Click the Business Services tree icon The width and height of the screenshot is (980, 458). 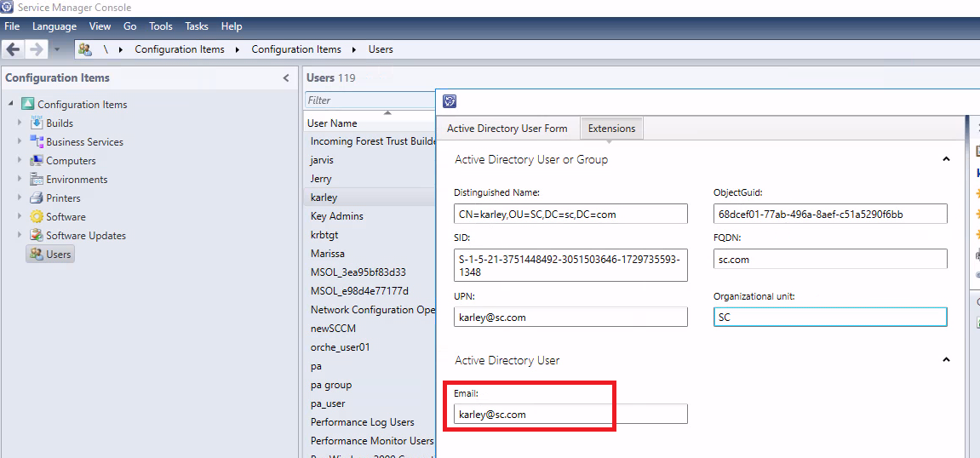click(37, 142)
